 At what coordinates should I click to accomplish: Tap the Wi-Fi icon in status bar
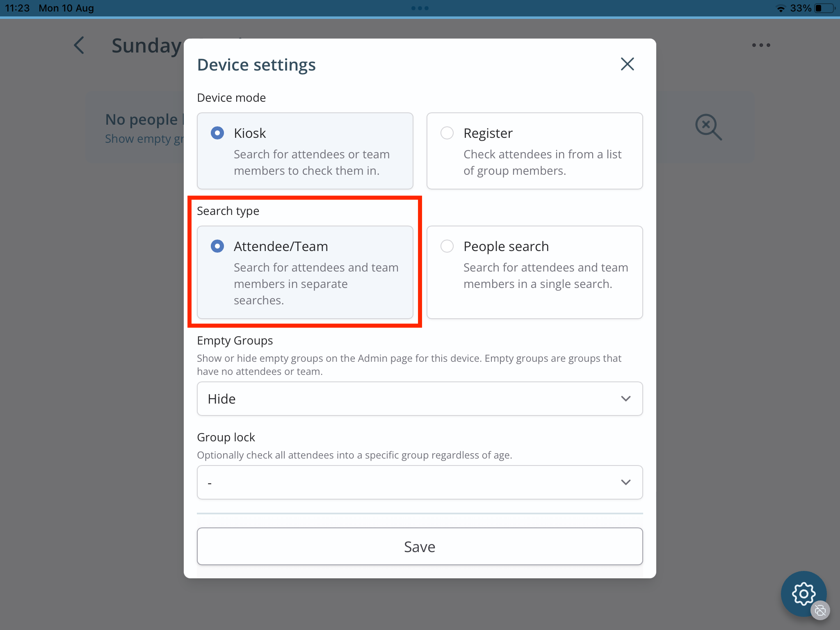[781, 8]
